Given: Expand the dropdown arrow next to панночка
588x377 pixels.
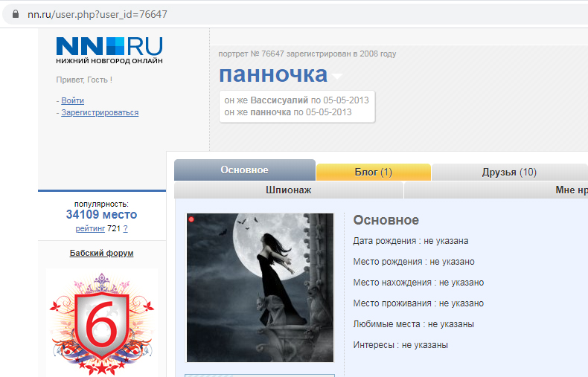Looking at the screenshot, I should point(336,77).
